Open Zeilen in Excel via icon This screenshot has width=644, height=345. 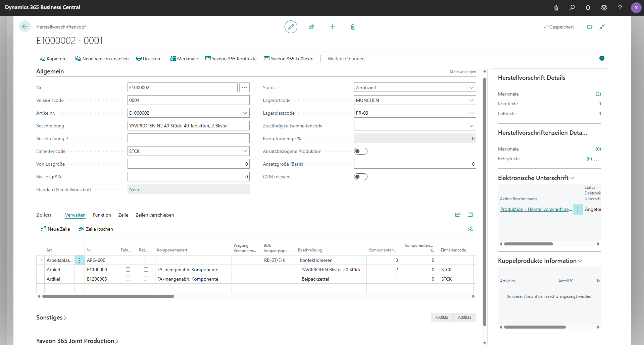pos(470,215)
